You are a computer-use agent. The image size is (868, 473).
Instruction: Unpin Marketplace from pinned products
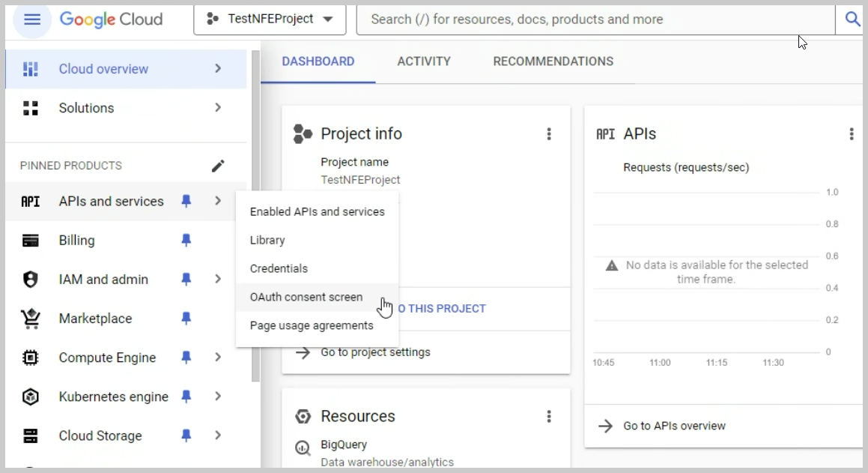click(x=186, y=319)
